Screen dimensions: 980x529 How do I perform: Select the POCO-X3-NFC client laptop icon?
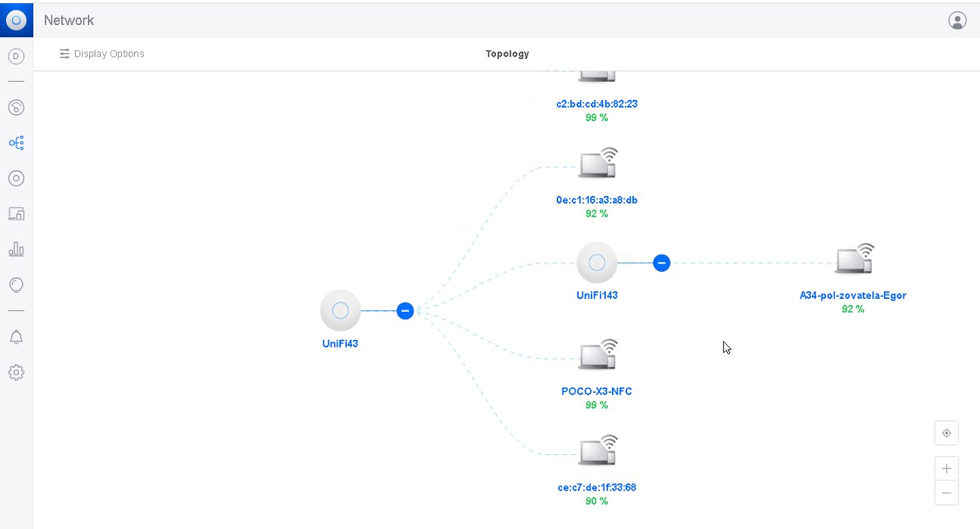click(598, 354)
